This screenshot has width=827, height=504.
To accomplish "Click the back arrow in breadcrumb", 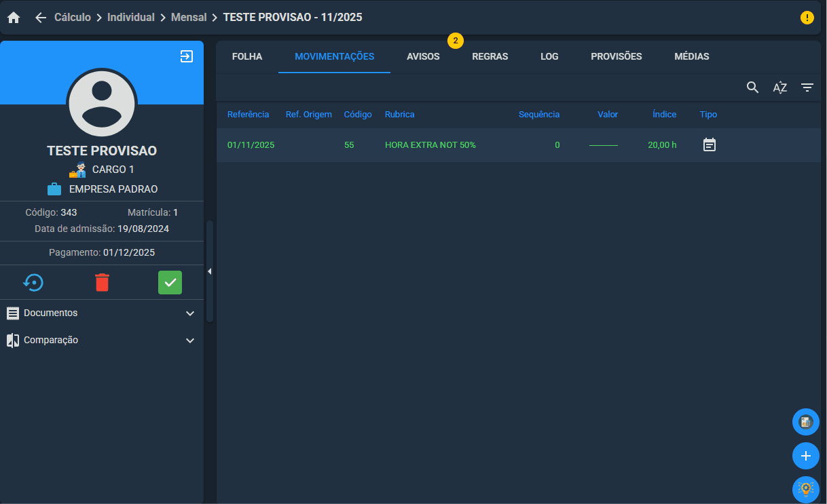I will pos(41,18).
